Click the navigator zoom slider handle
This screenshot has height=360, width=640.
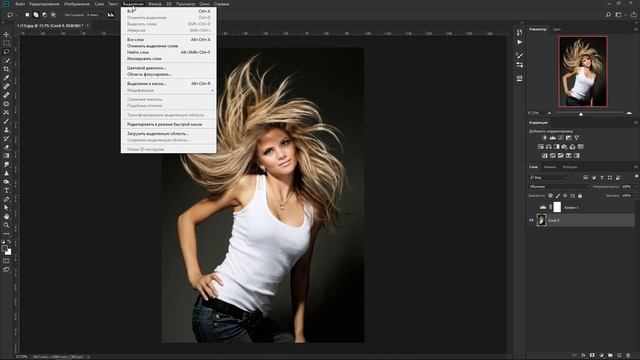click(x=581, y=114)
